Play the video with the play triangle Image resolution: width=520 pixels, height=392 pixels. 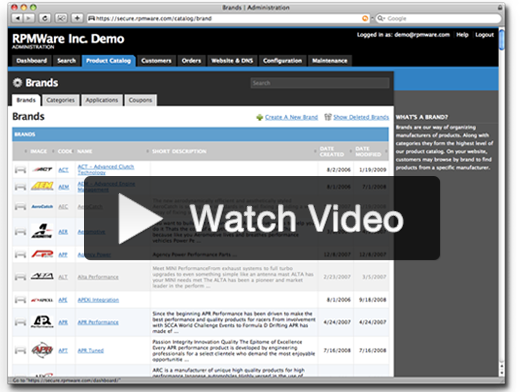coord(140,219)
